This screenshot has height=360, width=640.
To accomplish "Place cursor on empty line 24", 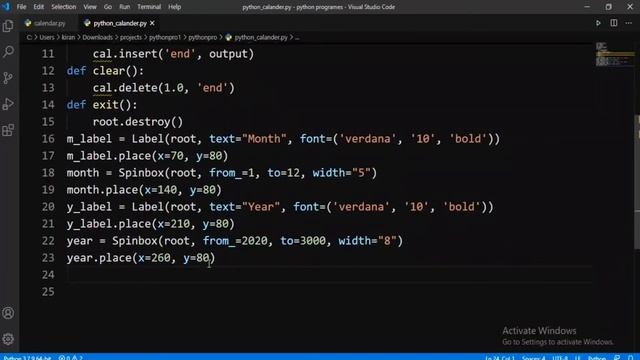I will 329,275.
